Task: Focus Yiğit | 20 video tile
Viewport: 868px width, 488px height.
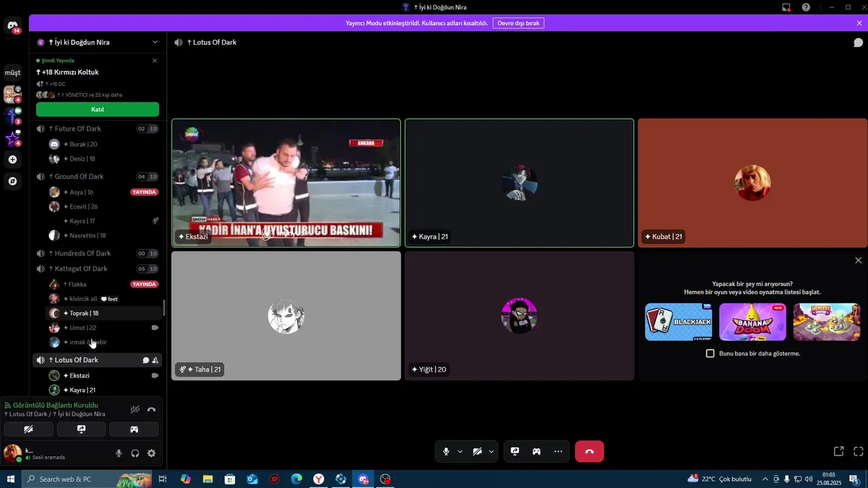Action: (519, 316)
